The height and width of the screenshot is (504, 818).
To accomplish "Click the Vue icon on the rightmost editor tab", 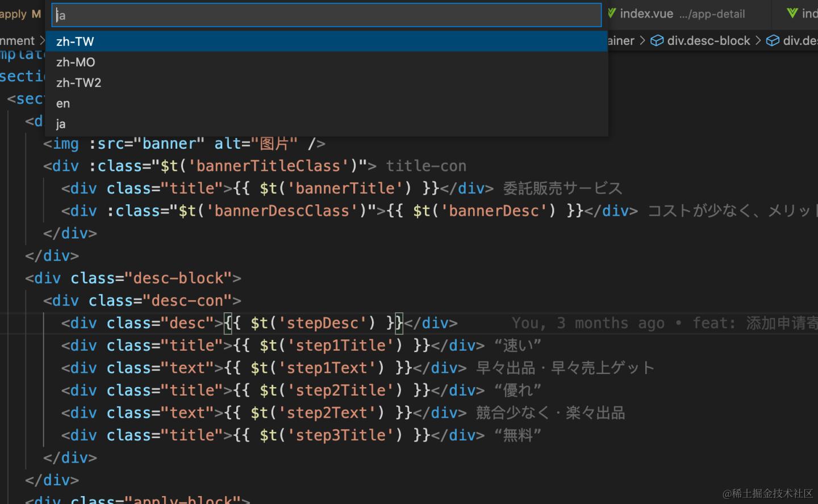I will click(791, 14).
